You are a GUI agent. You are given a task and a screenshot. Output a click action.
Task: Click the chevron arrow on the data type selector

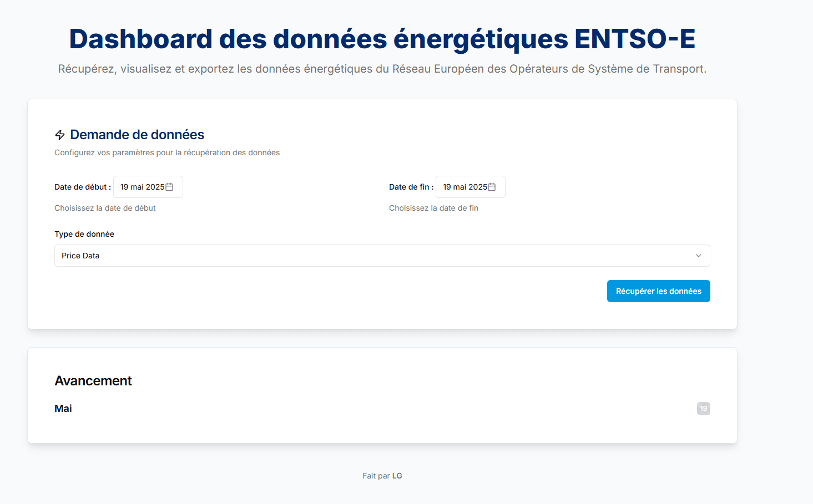point(698,256)
